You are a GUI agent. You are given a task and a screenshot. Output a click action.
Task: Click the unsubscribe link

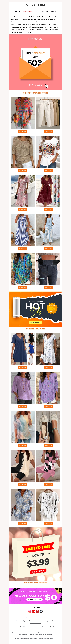46,638
